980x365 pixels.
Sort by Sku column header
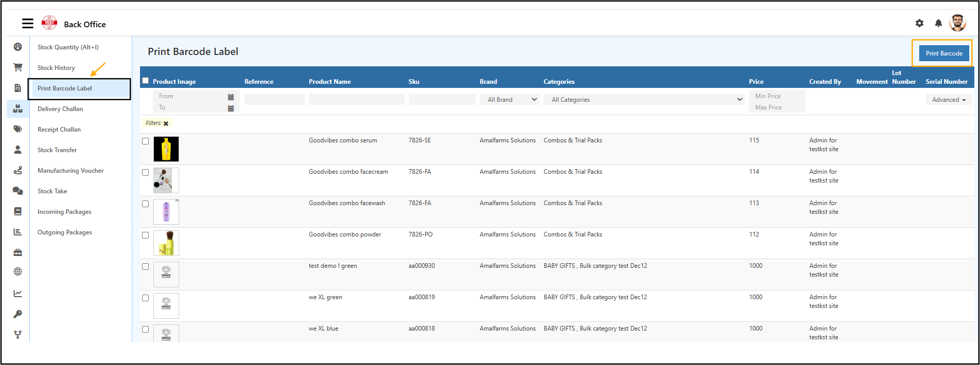click(x=414, y=82)
